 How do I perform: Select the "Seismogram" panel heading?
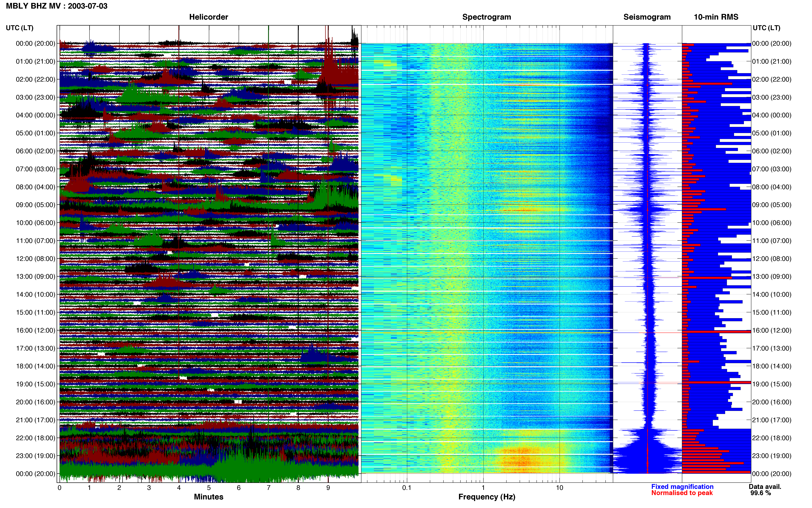(647, 17)
